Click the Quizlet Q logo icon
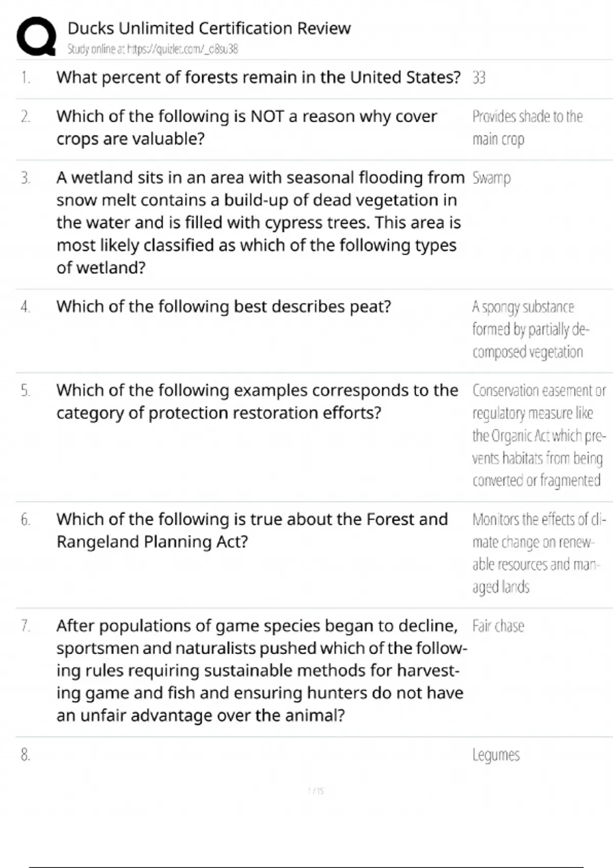Image resolution: width=613 pixels, height=868 pixels. 36,36
